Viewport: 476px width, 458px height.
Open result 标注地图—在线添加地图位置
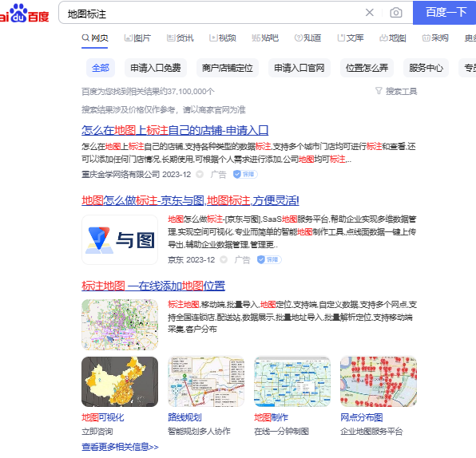tap(153, 286)
